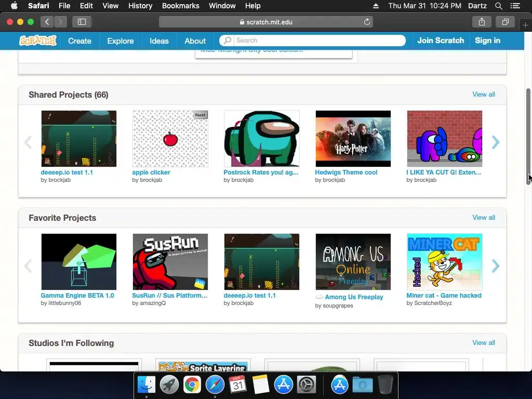Open the Apple menu
Viewport: 532px width, 399px height.
click(x=14, y=6)
